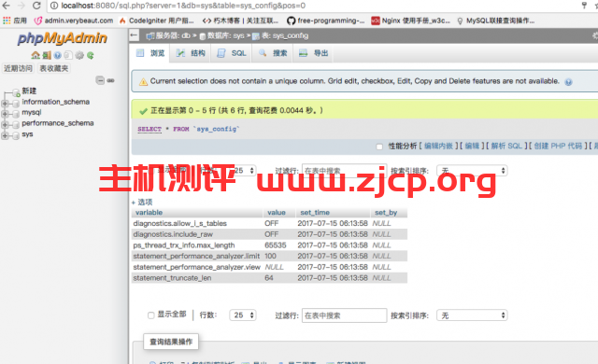Viewport: 598px width, 364px height.
Task: Reload the page with the browser refresh icon
Action: click(36, 6)
